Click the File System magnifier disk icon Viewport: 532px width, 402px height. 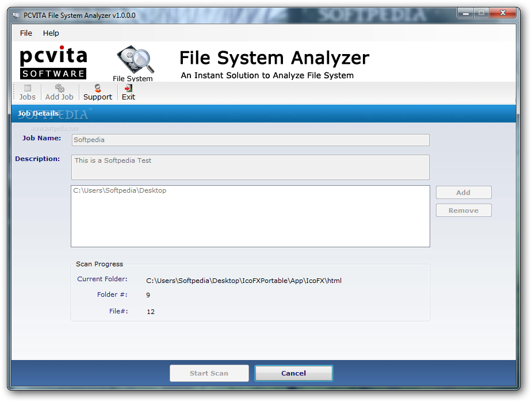[135, 60]
